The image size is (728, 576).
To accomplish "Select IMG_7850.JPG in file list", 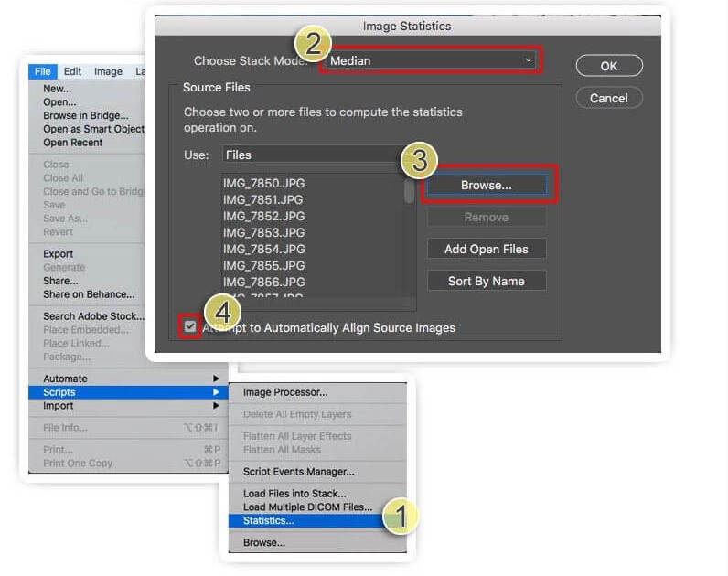I will tap(263, 183).
